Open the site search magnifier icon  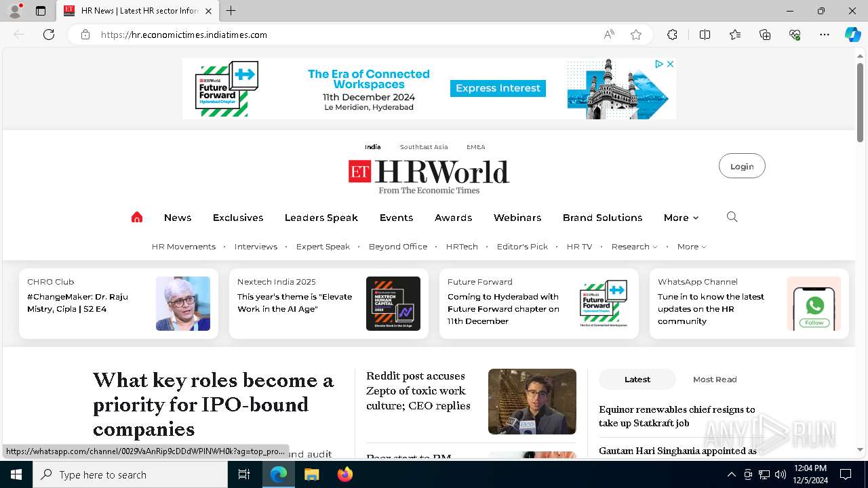click(x=732, y=217)
